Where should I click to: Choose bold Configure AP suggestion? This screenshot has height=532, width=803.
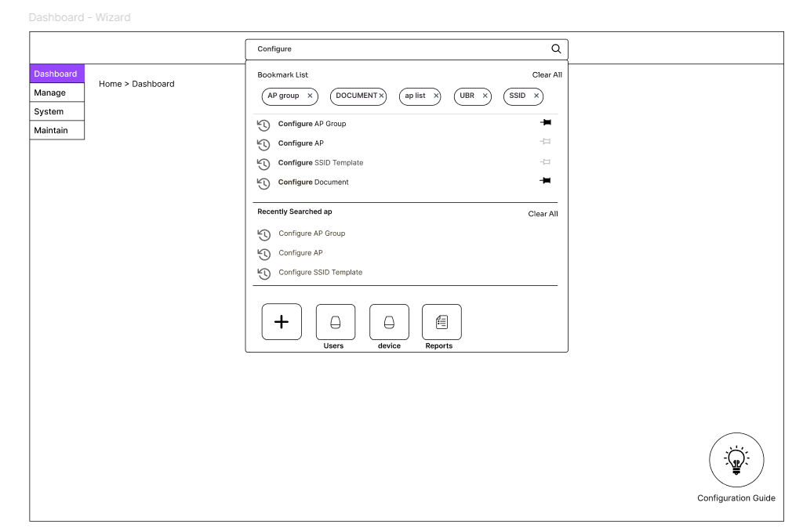coord(300,143)
